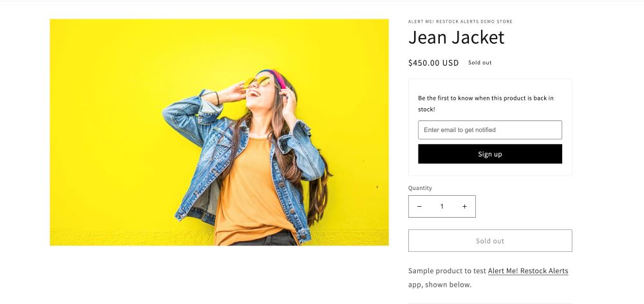The width and height of the screenshot is (644, 304).
Task: Click the pink headband in the product photo
Action: pyautogui.click(x=277, y=77)
